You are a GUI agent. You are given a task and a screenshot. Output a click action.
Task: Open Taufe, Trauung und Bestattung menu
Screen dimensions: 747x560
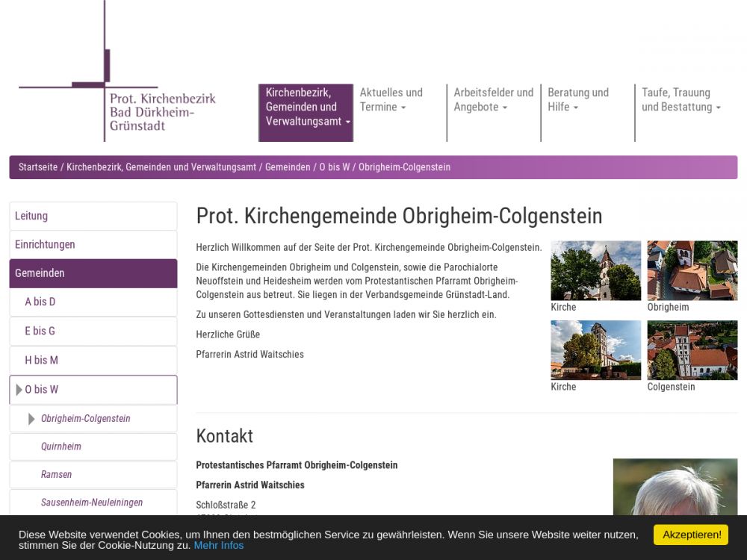click(681, 100)
